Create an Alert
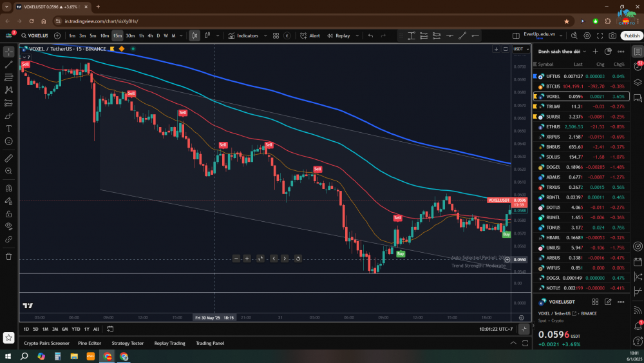Image resolution: width=644 pixels, height=363 pixels. [310, 35]
